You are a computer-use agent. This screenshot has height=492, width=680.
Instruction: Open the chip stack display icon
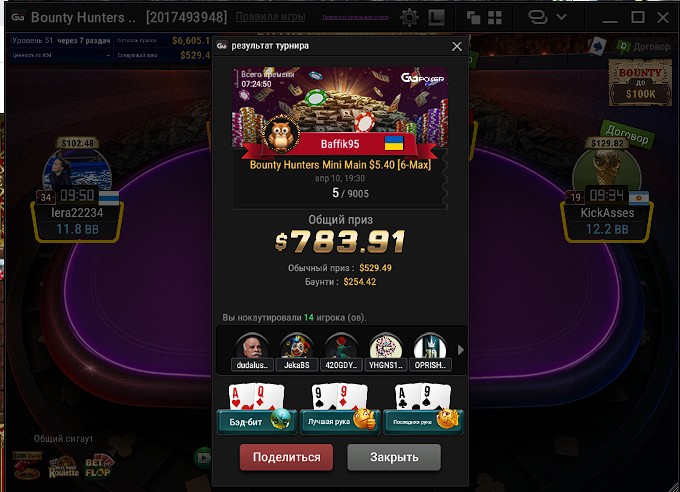(537, 17)
